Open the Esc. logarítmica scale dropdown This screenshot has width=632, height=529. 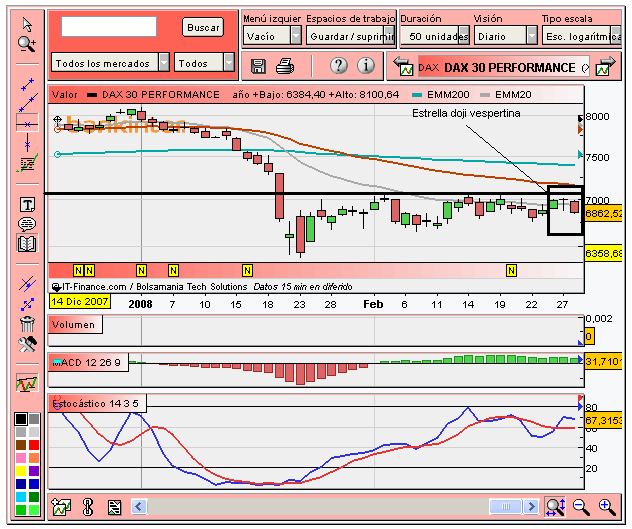coord(582,36)
